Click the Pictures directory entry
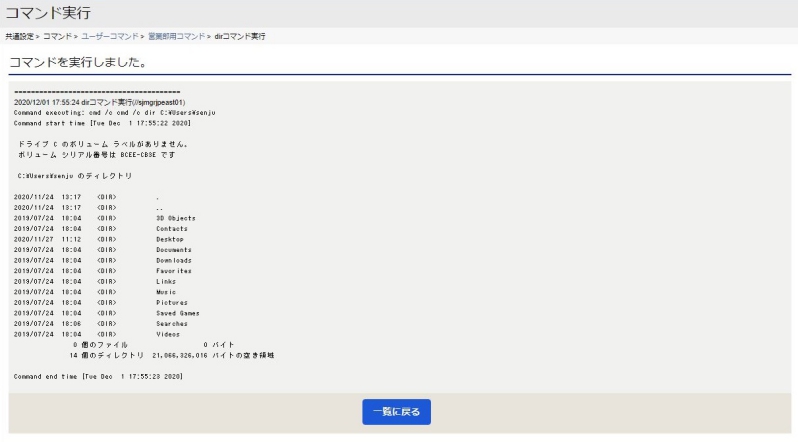 [172, 302]
